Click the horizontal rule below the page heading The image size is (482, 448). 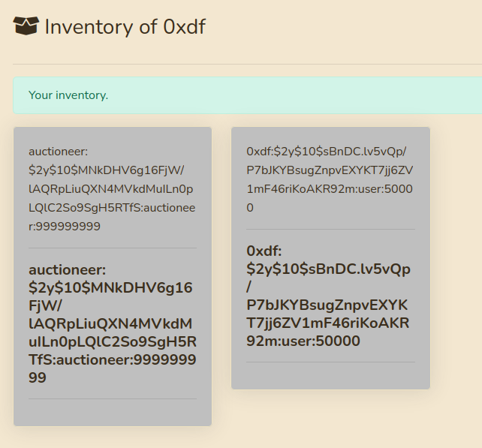[x=247, y=64]
